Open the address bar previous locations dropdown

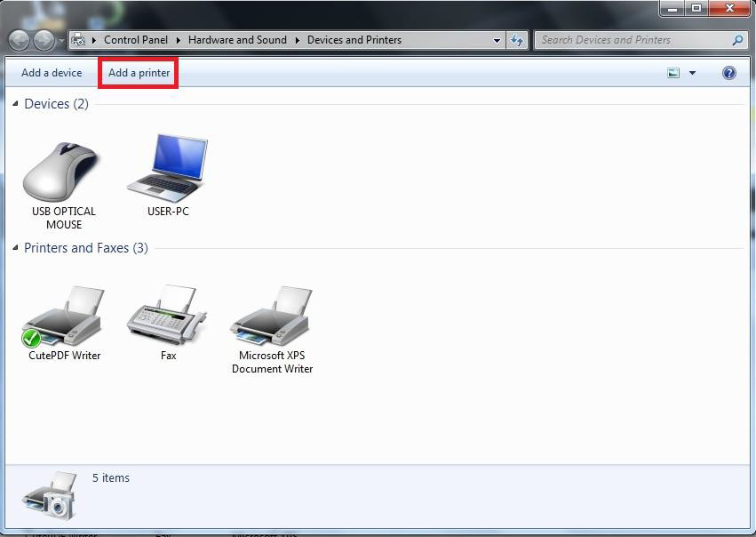click(x=497, y=40)
